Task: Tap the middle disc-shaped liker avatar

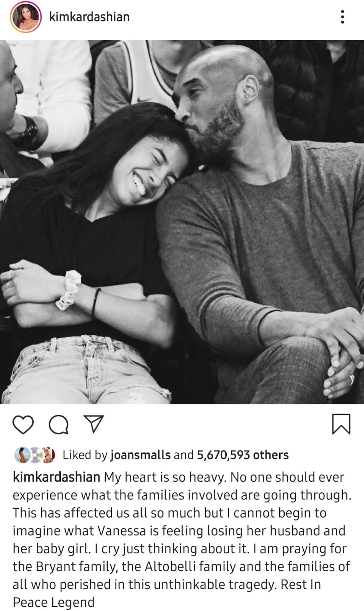Action: pyautogui.click(x=35, y=455)
